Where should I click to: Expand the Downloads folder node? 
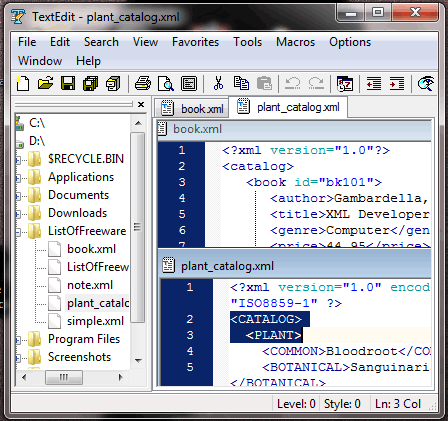click(18, 214)
